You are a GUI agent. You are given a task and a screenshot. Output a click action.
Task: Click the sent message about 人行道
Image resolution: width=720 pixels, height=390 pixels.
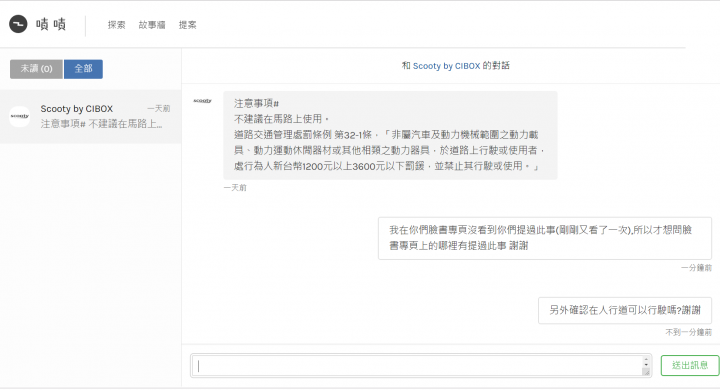tap(625, 310)
